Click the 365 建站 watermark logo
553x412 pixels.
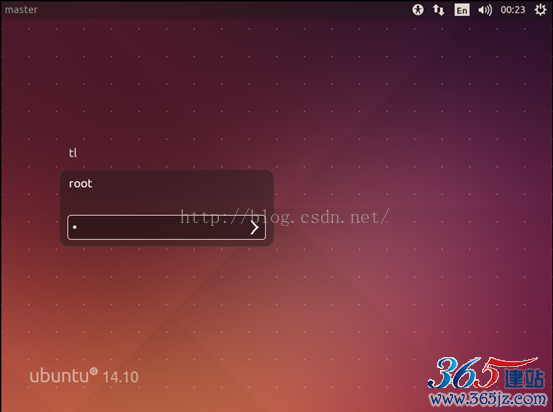486,373
